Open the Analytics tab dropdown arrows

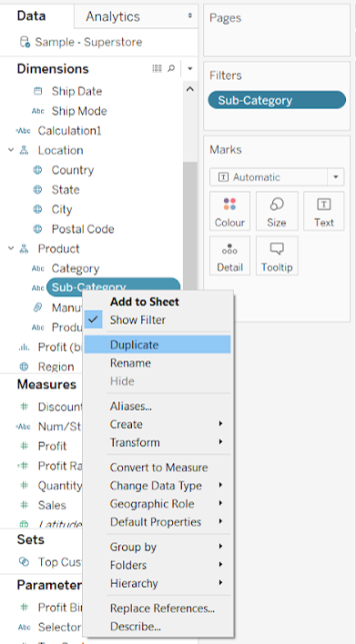click(x=190, y=15)
